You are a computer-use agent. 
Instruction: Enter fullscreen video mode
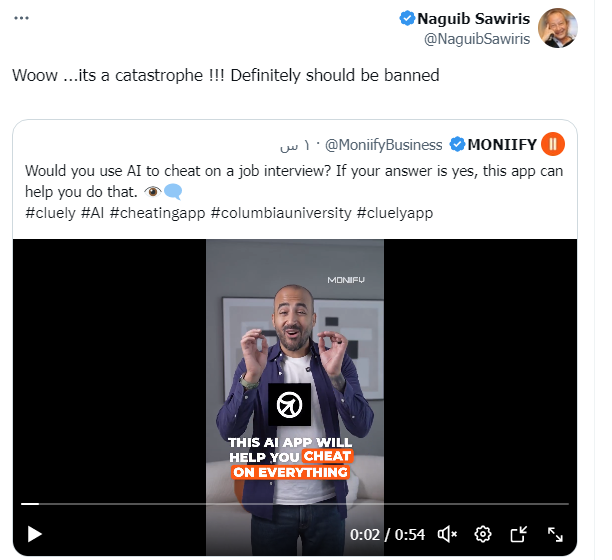(x=555, y=534)
